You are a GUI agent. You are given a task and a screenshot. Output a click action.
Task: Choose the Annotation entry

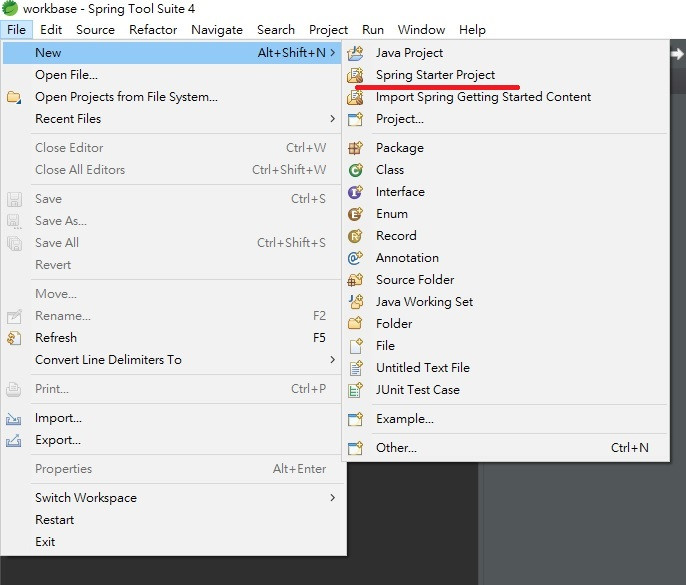[505, 258]
